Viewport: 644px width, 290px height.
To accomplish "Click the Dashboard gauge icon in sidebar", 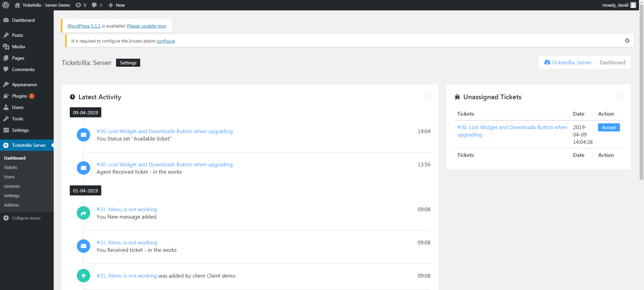I will [6, 20].
